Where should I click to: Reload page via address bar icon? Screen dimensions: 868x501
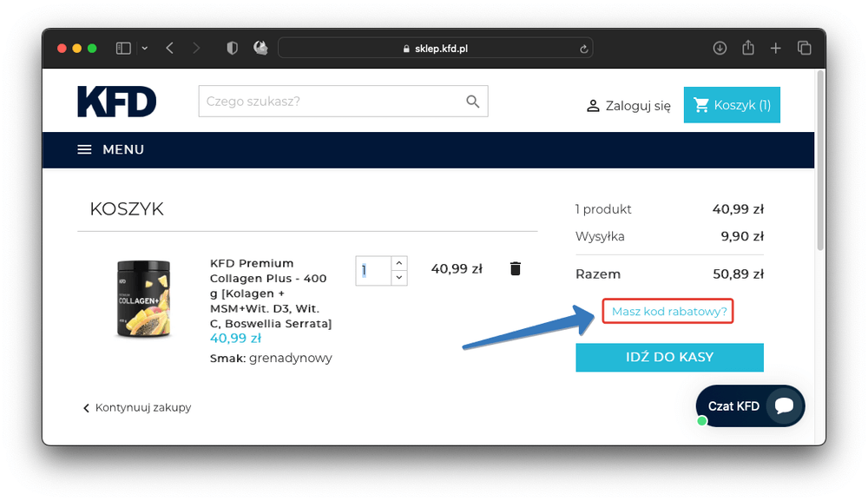point(584,49)
